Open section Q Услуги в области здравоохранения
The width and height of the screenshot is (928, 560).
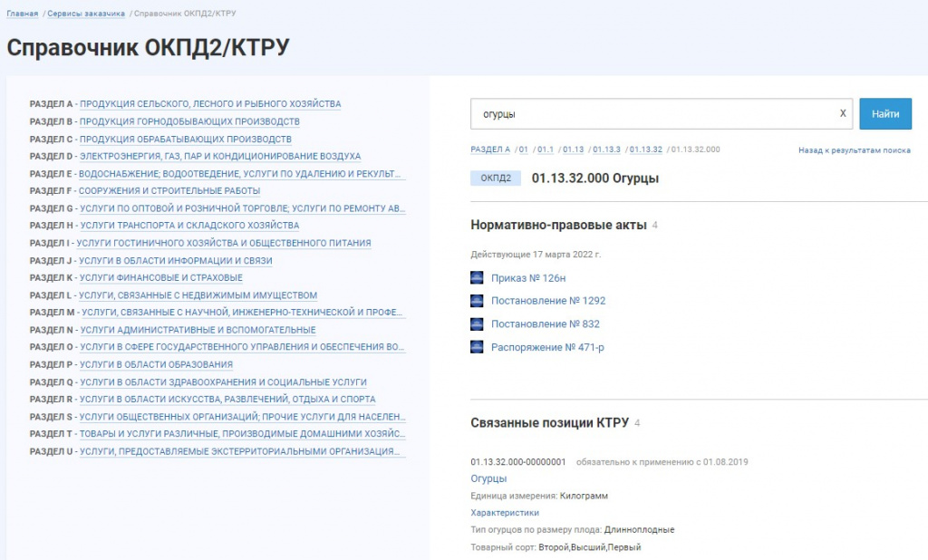(223, 382)
